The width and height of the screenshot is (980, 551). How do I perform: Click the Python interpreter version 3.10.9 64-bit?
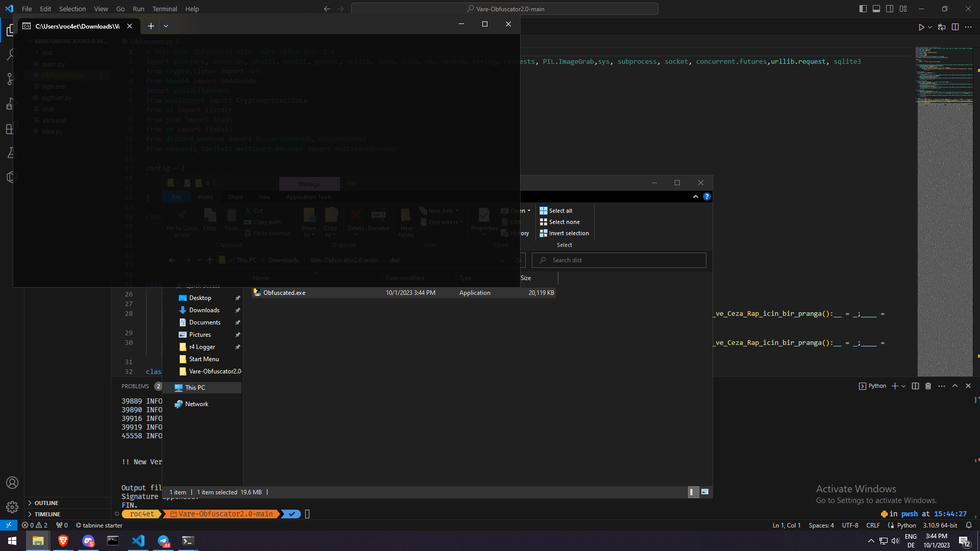pos(940,525)
